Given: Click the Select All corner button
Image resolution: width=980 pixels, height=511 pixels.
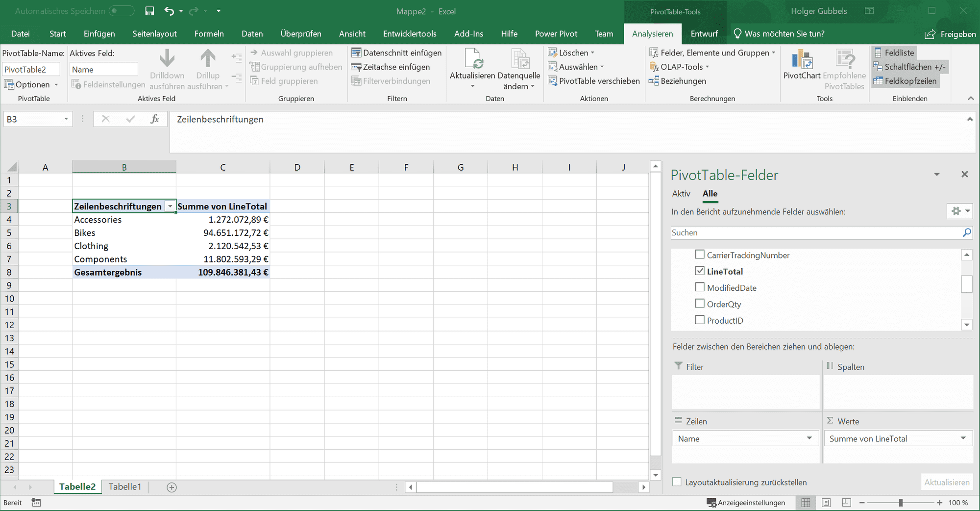Looking at the screenshot, I should tap(9, 167).
